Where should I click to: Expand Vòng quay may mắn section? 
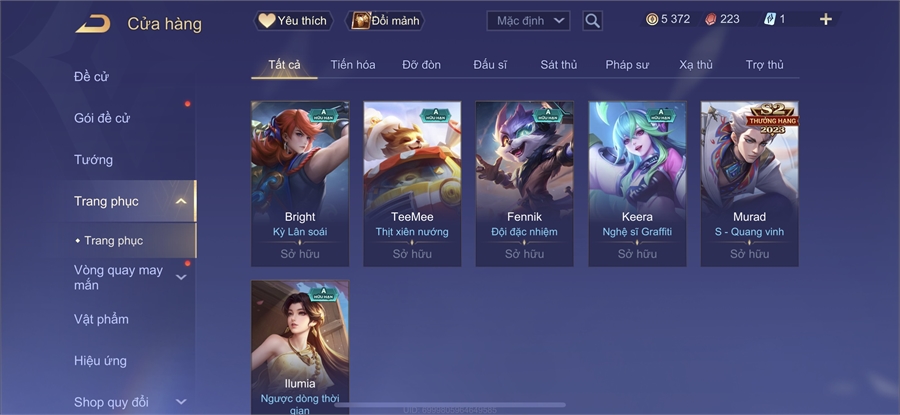(x=181, y=278)
